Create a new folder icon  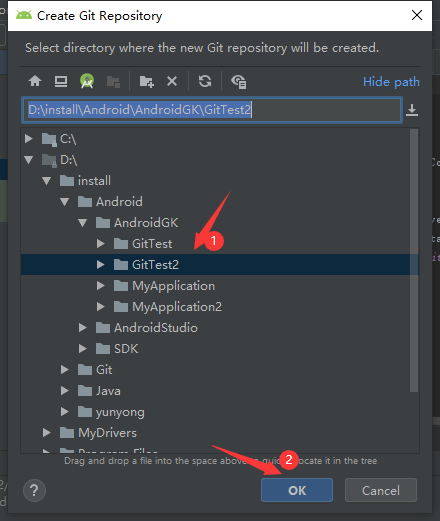click(146, 81)
